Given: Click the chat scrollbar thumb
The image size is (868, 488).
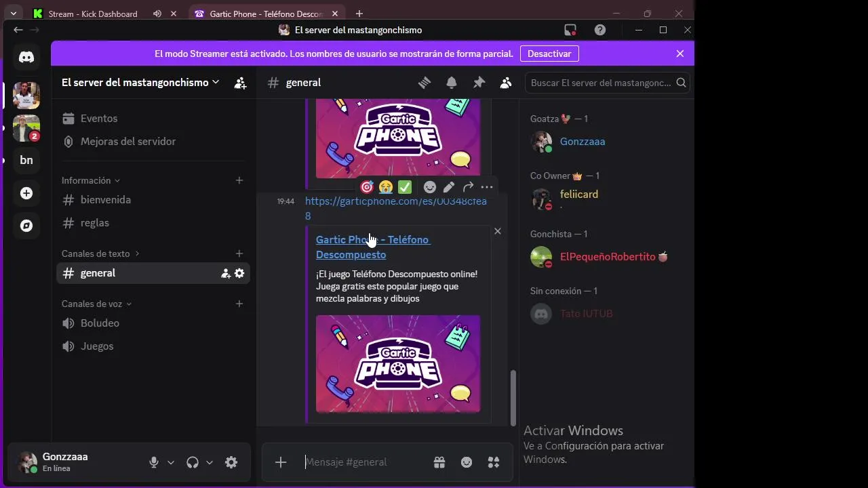Looking at the screenshot, I should (513, 397).
